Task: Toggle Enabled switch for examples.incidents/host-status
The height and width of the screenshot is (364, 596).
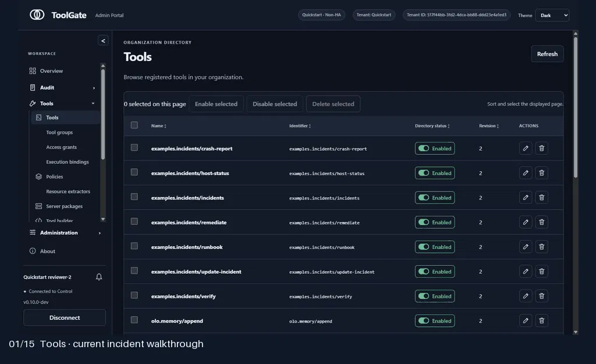Action: coord(435,173)
